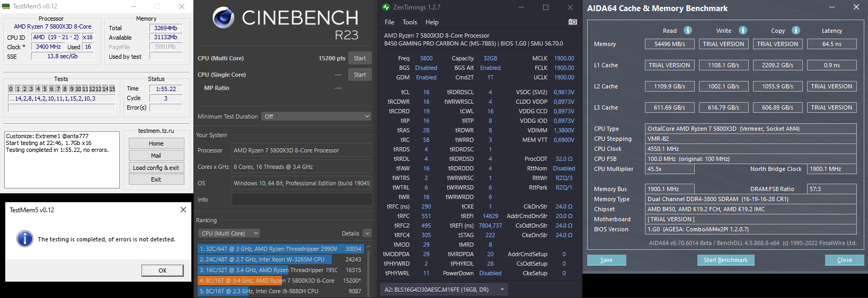Viewport: 868px width, 298px height.
Task: Click the Cinebench Processor field
Action: click(x=302, y=150)
